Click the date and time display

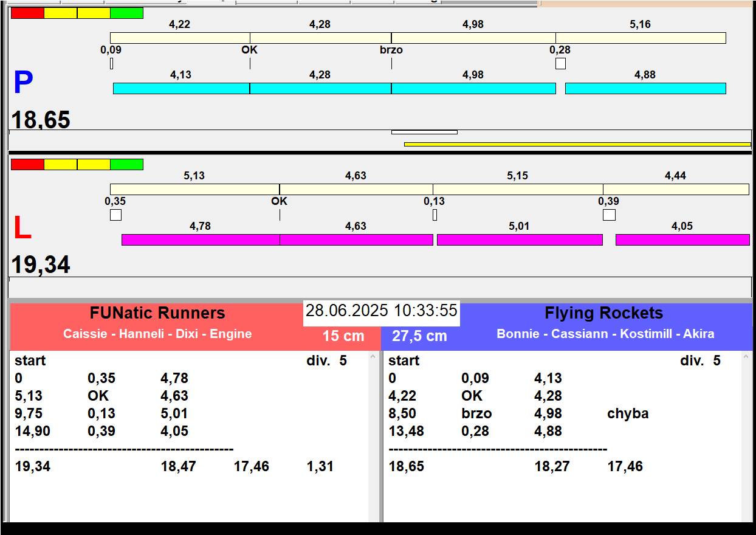coord(381,311)
